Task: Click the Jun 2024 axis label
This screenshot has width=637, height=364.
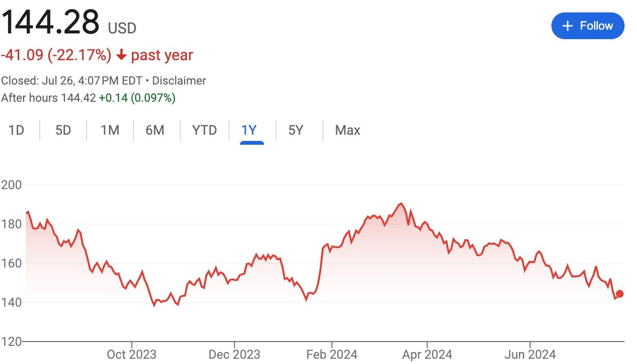Action: click(x=530, y=354)
